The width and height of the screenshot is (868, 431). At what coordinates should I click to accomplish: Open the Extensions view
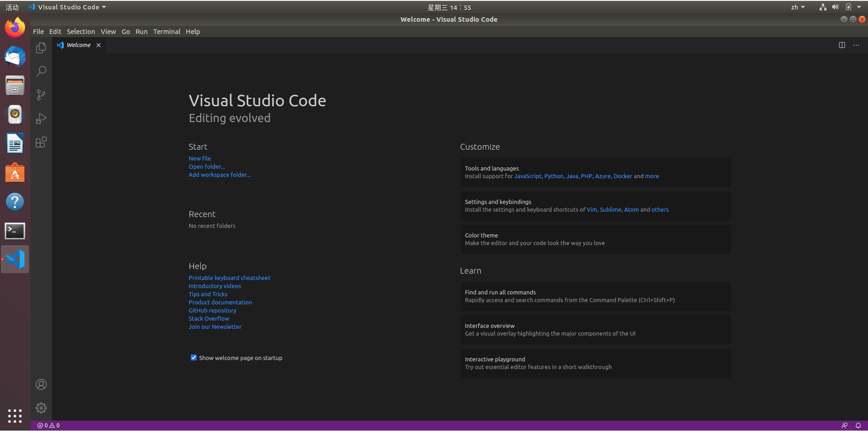(41, 142)
